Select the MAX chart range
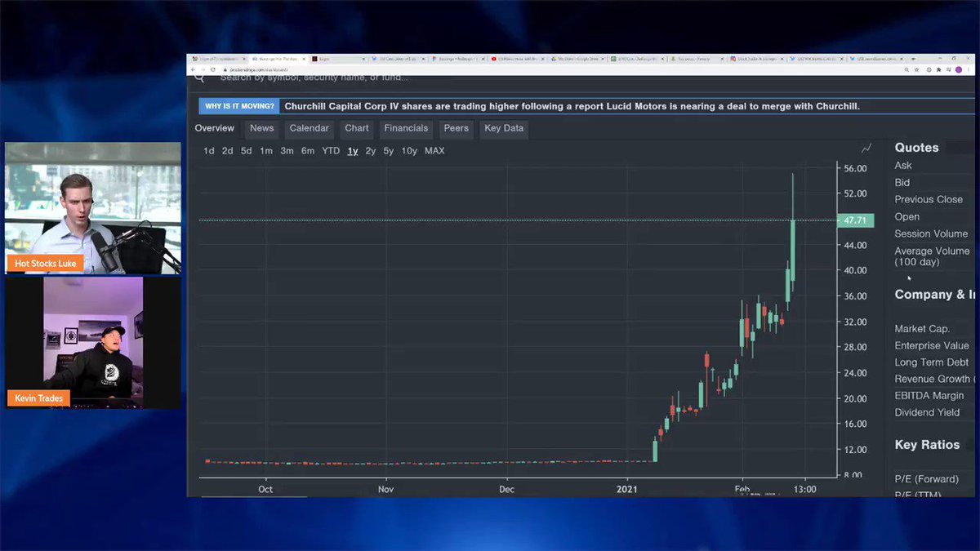980x551 pixels. pos(434,151)
